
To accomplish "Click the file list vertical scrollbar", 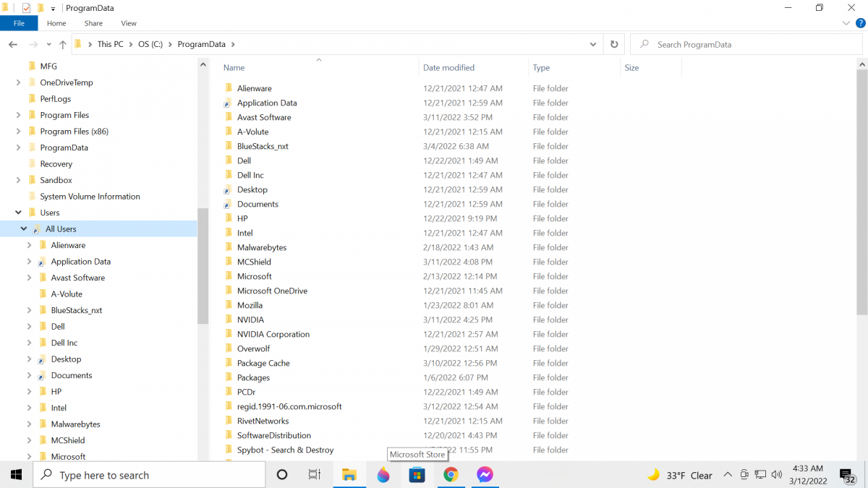I will pos(861,192).
